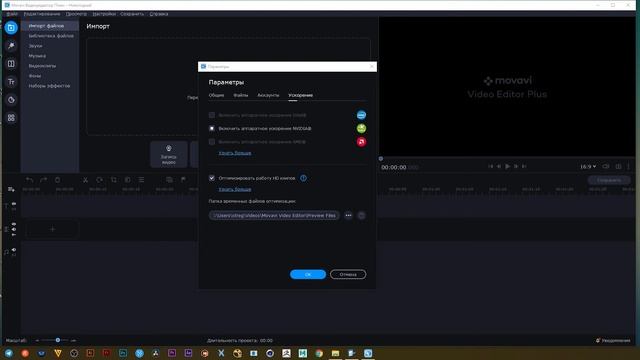Select the Crop tool icon
This screenshot has width=640, height=360.
tap(113, 180)
